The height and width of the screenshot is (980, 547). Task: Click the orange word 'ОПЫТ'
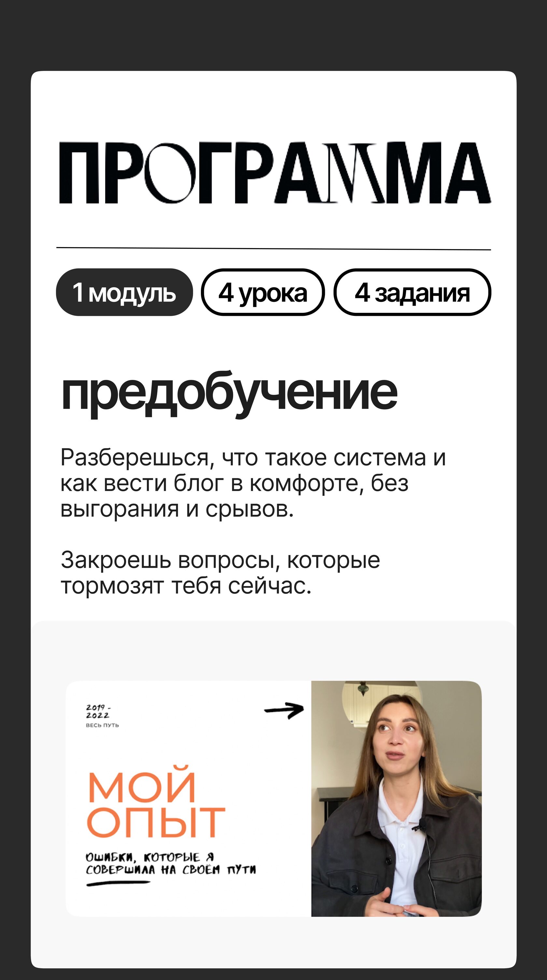pyautogui.click(x=156, y=821)
